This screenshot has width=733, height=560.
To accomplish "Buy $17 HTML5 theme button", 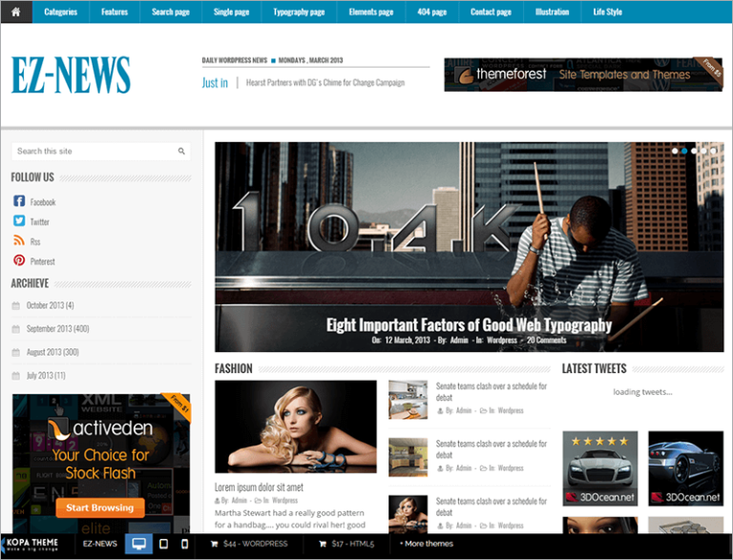I will tap(346, 544).
